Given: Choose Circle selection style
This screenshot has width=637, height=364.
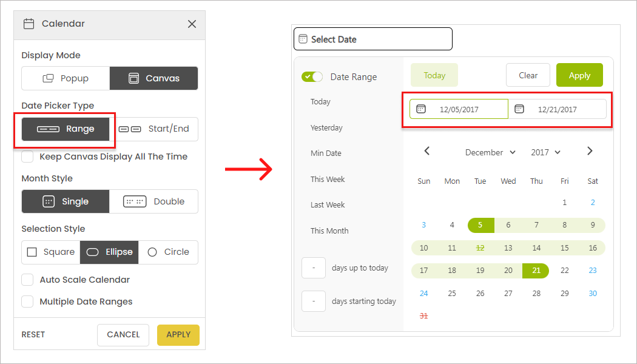Looking at the screenshot, I should click(168, 252).
